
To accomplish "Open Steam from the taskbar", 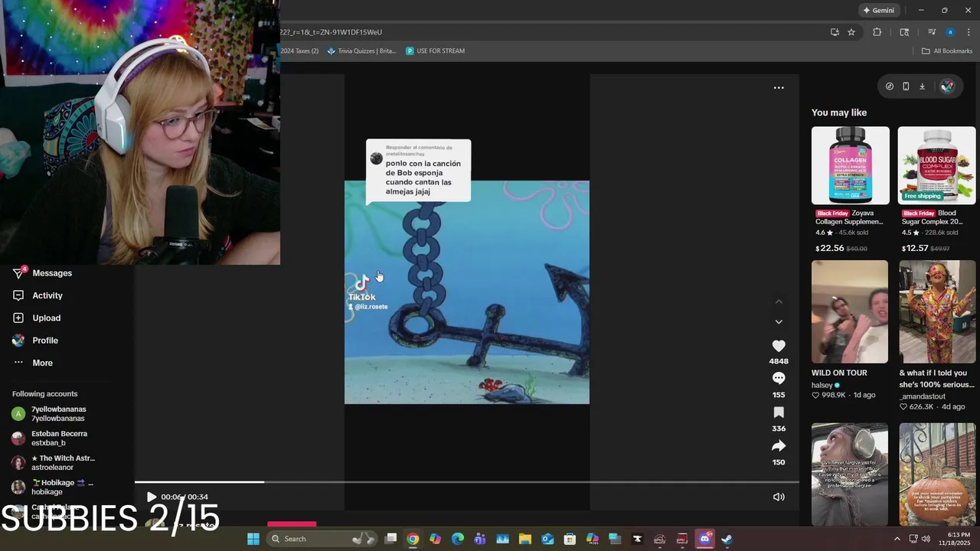I will coord(727,539).
